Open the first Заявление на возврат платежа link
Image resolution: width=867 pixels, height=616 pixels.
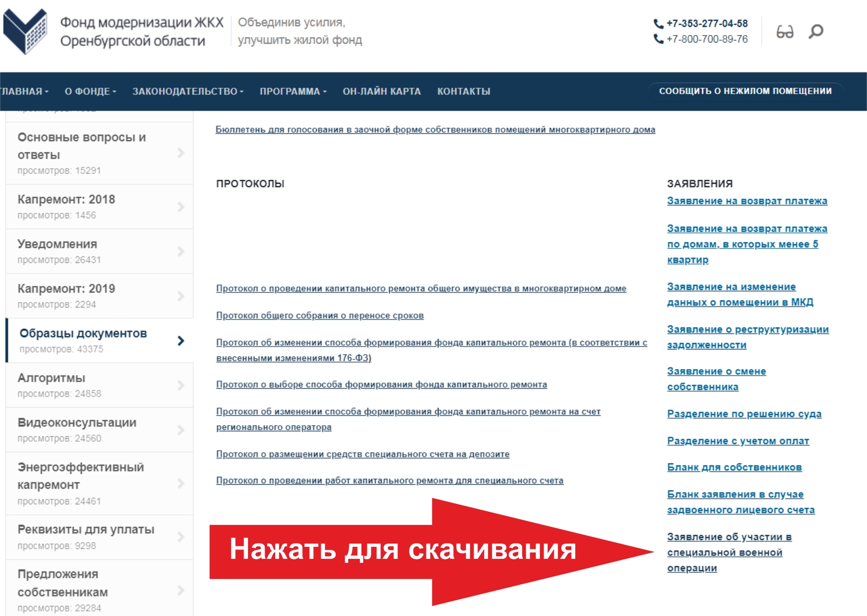click(x=747, y=201)
